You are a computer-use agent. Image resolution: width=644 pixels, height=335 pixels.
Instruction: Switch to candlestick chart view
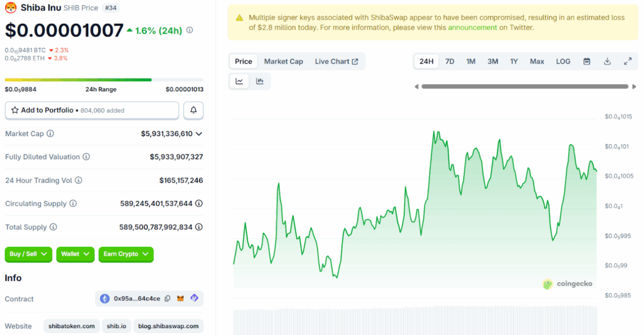click(x=260, y=81)
